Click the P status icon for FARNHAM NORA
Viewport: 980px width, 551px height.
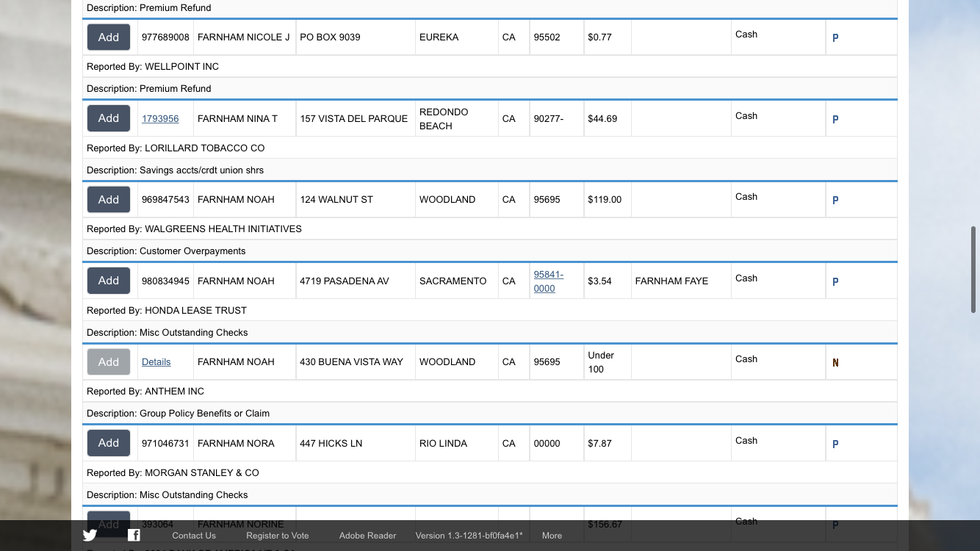point(835,444)
